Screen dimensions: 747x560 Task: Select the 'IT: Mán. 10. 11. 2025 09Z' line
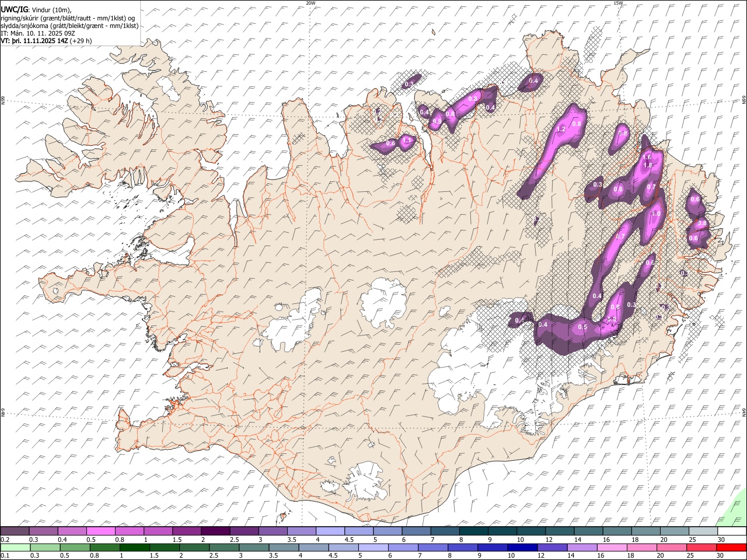pyautogui.click(x=39, y=33)
